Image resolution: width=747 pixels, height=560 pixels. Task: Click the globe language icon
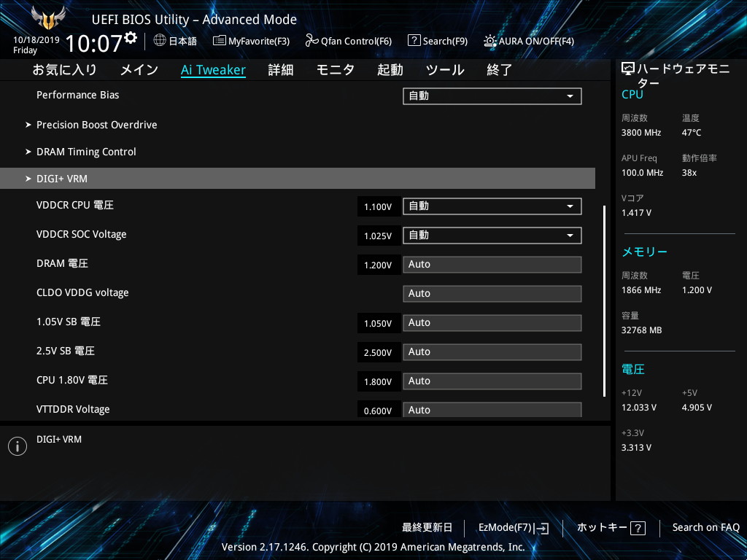(x=160, y=40)
